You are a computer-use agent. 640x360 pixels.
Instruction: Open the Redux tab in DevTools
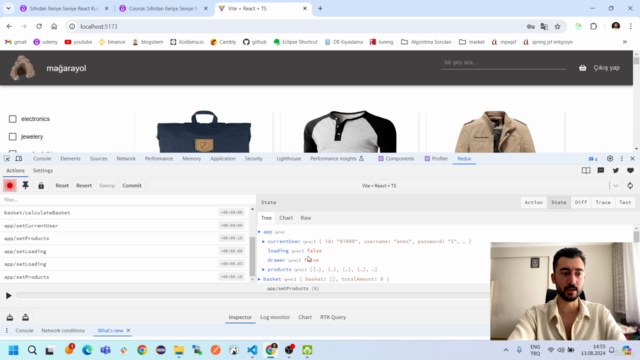[464, 159]
